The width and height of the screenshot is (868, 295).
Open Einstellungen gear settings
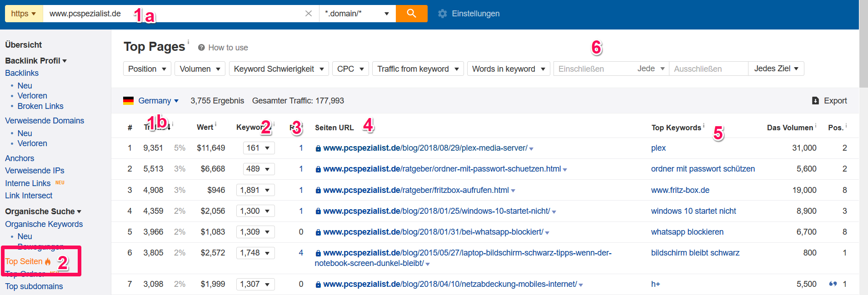469,14
